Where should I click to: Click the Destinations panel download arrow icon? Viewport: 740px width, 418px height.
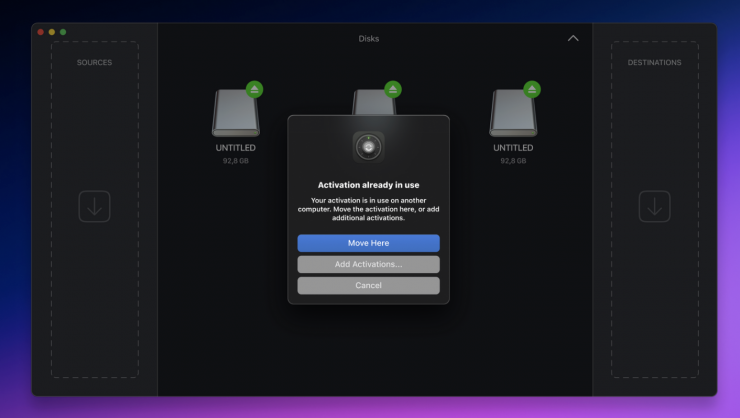click(x=654, y=207)
